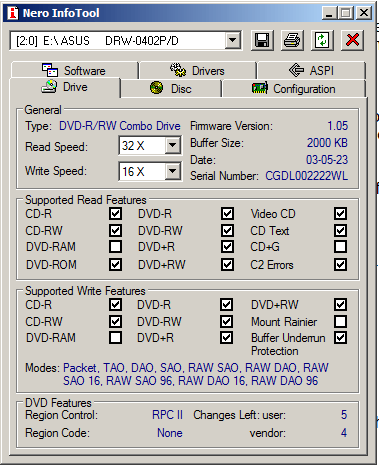The width and height of the screenshot is (379, 466).
Task: Click the Nero InfoTool title bar icon
Action: coord(13,13)
